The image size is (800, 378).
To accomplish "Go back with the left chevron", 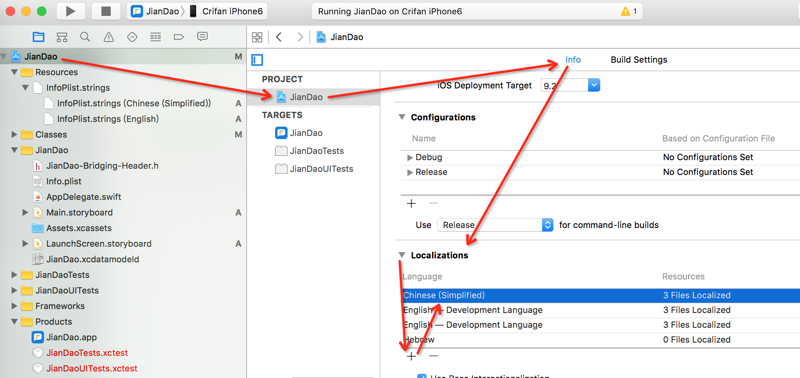I will (x=279, y=37).
